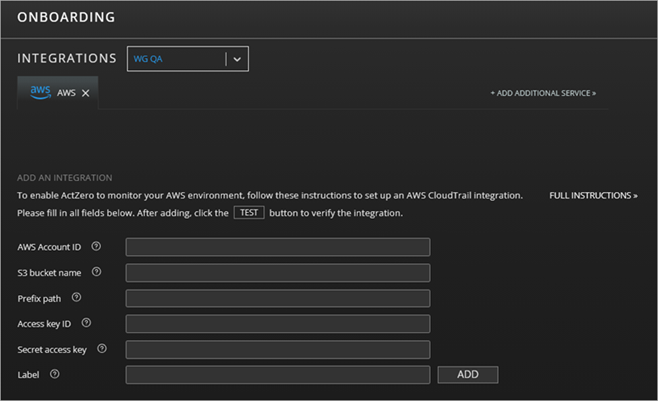Focus the Access key ID input field

278,324
